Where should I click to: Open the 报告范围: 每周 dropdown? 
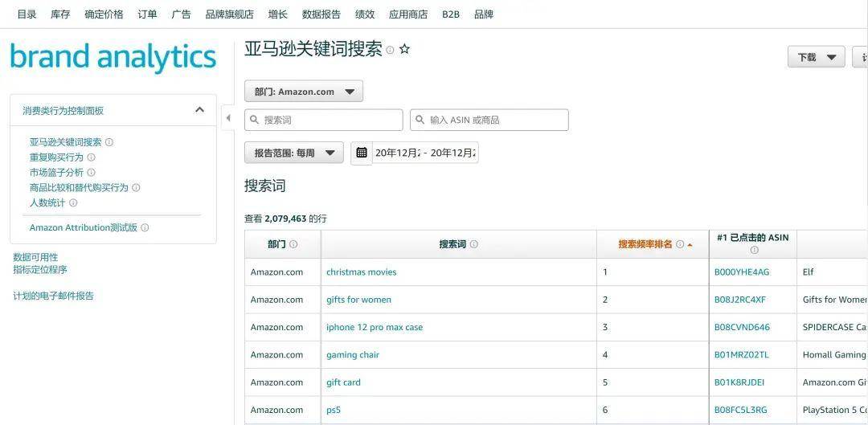[x=294, y=153]
